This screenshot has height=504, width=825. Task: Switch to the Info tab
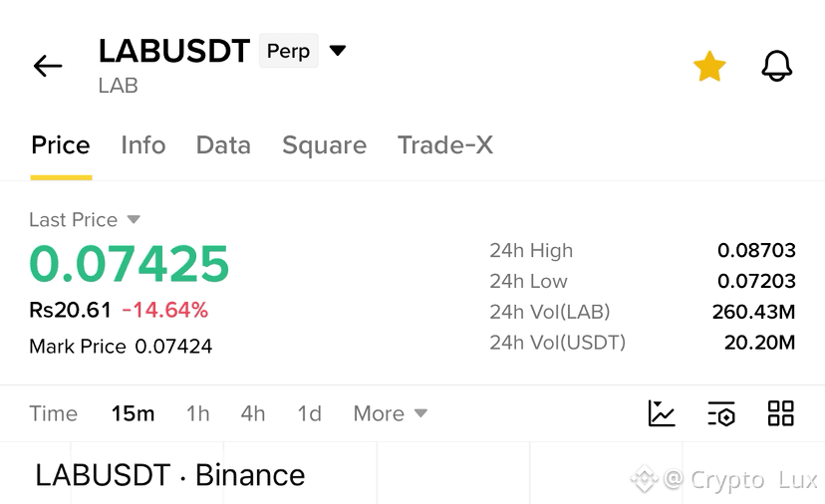pos(143,145)
